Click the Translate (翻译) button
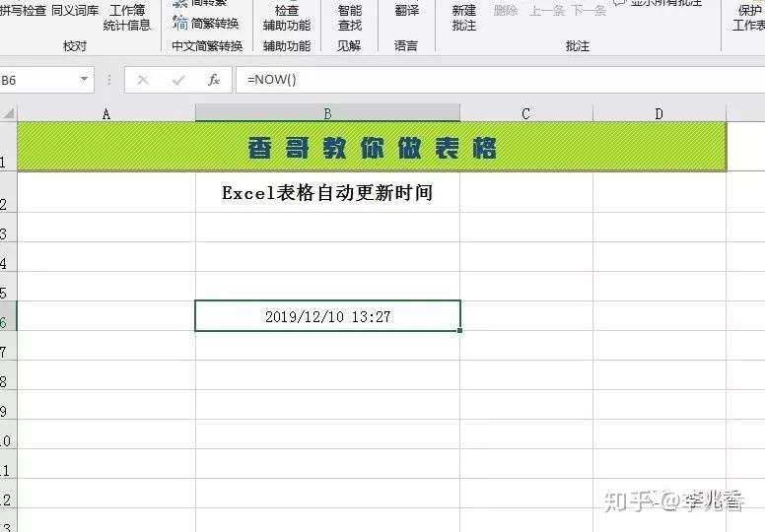Screen dimensions: 765x532 (407, 10)
